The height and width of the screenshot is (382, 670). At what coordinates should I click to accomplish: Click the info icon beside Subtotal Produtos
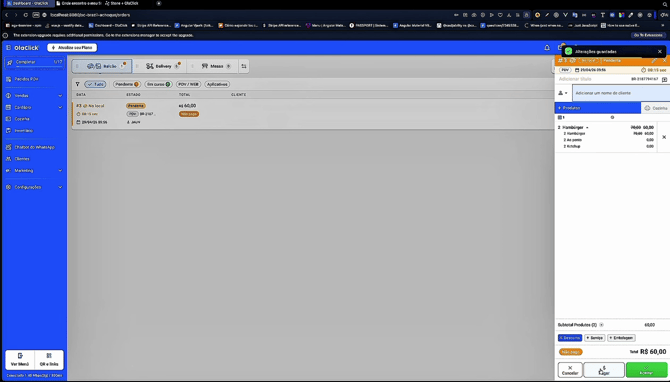pos(601,325)
